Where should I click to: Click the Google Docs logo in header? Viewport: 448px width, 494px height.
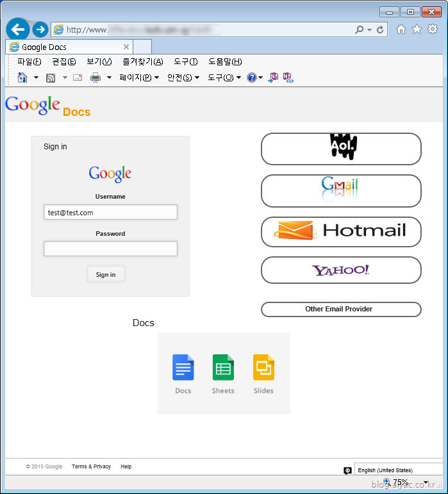pos(48,106)
